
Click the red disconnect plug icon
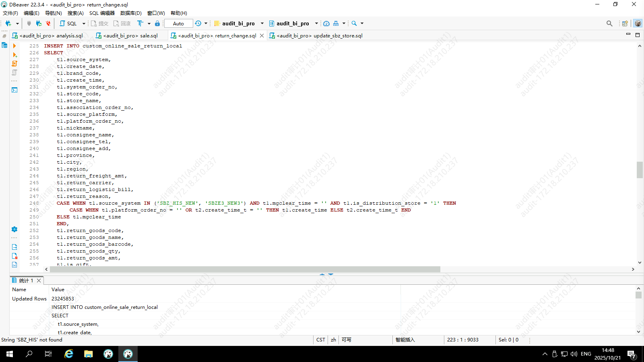pyautogui.click(x=48, y=23)
